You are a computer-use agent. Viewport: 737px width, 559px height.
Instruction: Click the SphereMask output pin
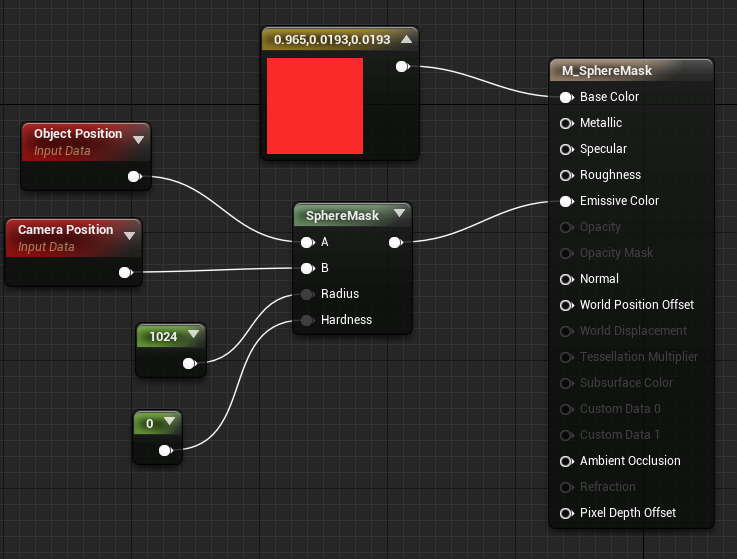(x=396, y=243)
